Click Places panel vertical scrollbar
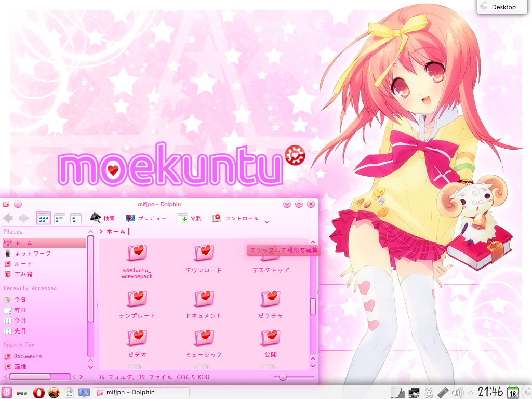This screenshot has width=532, height=399. click(90, 279)
